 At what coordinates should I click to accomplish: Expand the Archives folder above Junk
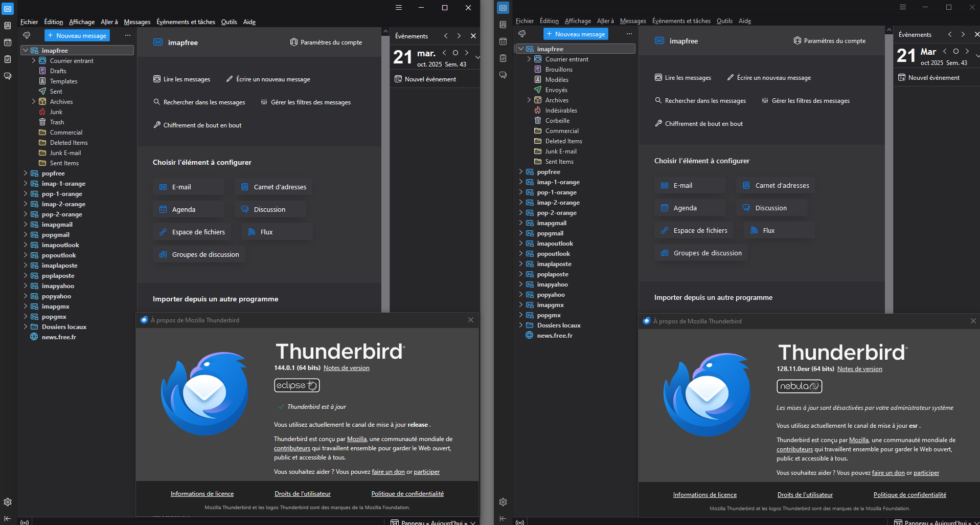pyautogui.click(x=34, y=102)
